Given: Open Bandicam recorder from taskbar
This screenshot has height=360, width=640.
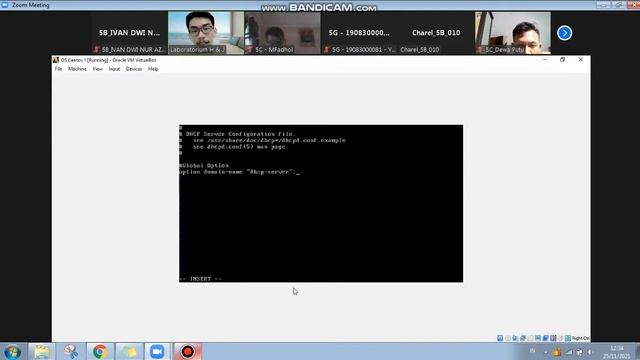Looking at the screenshot, I should (187, 352).
